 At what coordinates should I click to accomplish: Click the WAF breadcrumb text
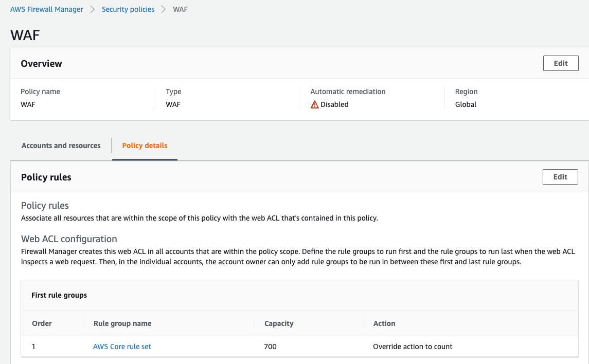tap(180, 9)
